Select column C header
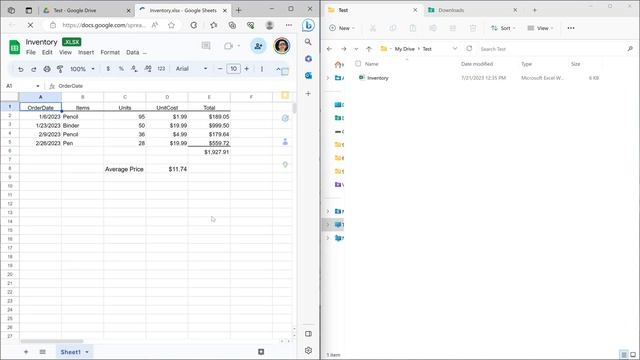Viewport: 640px width, 360px height. (x=125, y=97)
